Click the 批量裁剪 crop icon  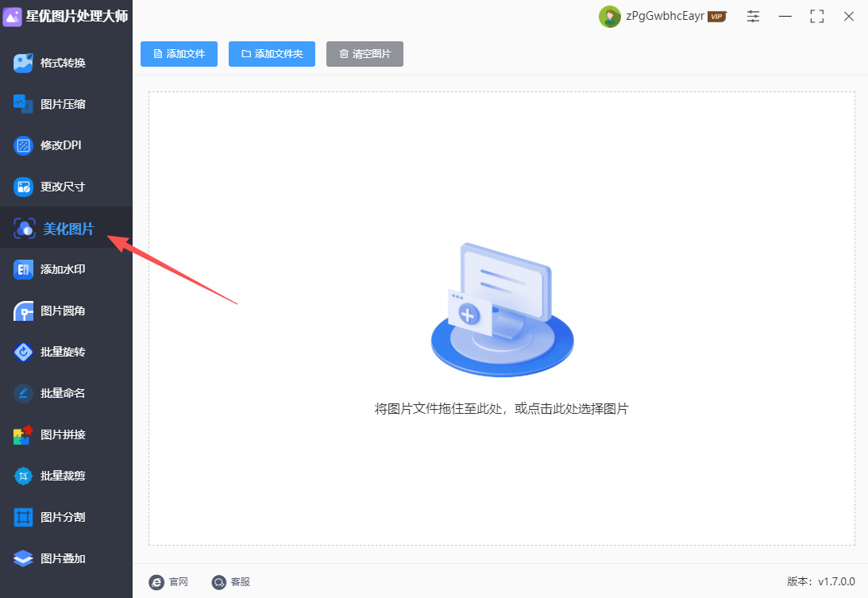(x=23, y=476)
